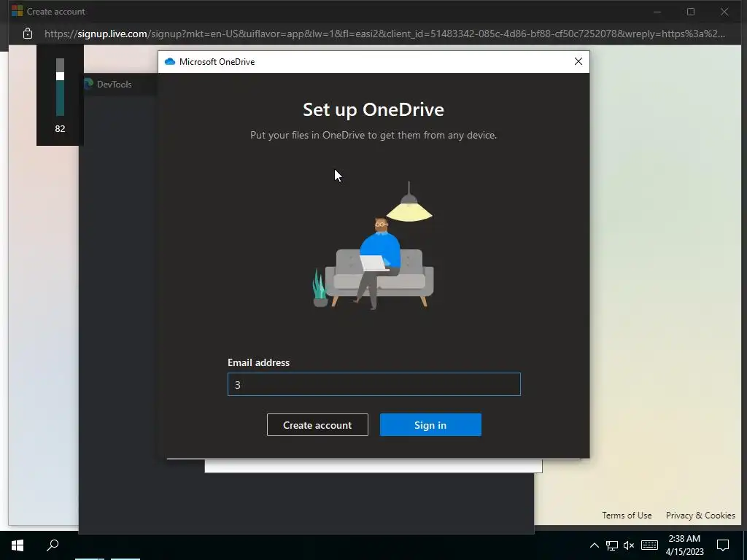Show hidden system tray icons

(594, 545)
